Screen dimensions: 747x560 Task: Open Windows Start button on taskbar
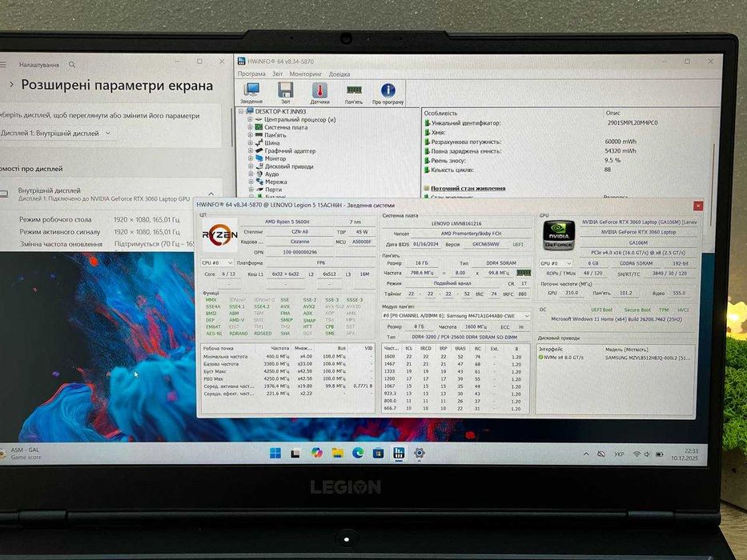[x=275, y=453]
